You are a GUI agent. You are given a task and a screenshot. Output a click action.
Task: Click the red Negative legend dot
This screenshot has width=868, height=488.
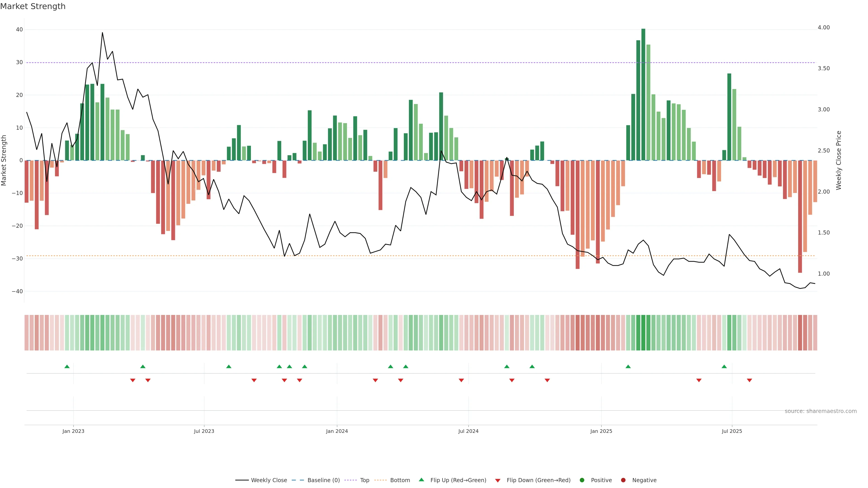coord(623,480)
